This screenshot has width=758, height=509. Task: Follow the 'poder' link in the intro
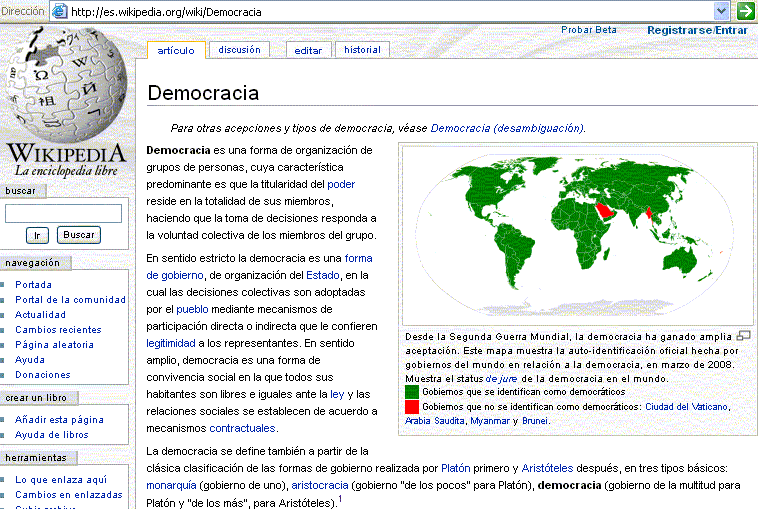click(x=341, y=184)
